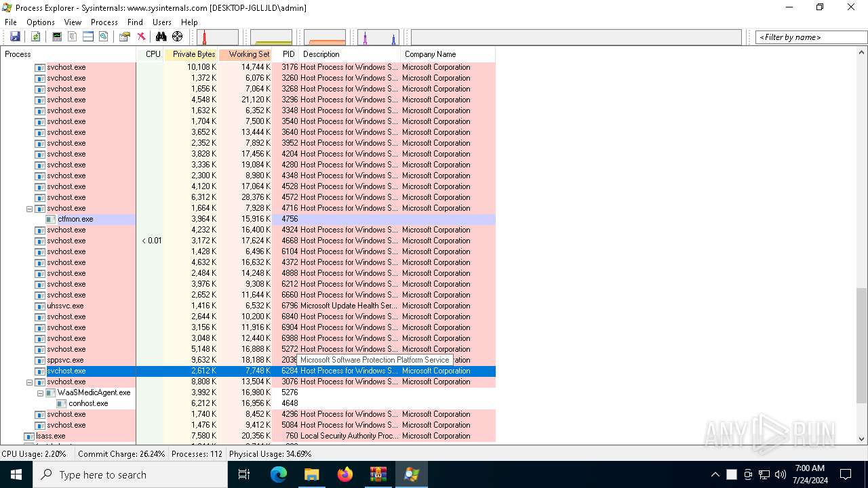The image size is (868, 488).
Task: Sort by the CPU column header
Action: 151,54
